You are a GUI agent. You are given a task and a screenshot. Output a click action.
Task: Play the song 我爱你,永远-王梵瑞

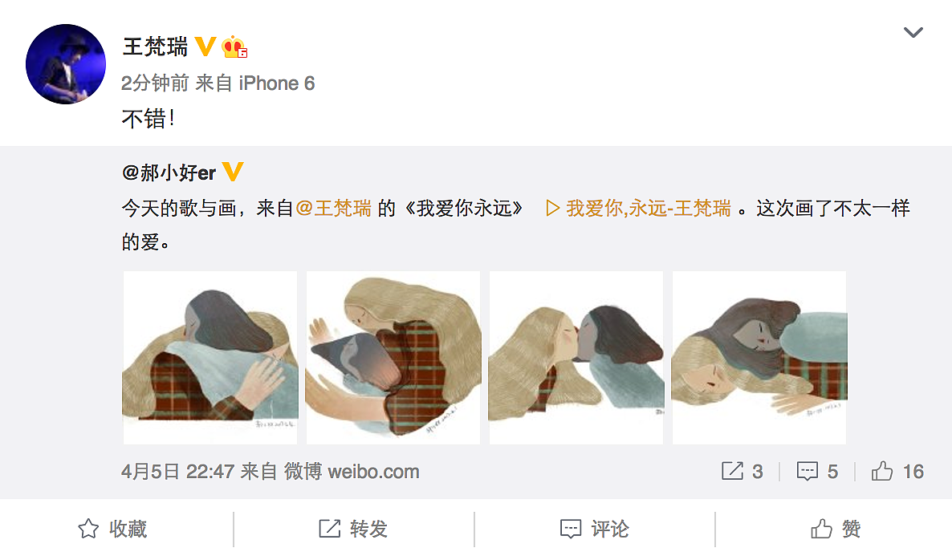(638, 208)
